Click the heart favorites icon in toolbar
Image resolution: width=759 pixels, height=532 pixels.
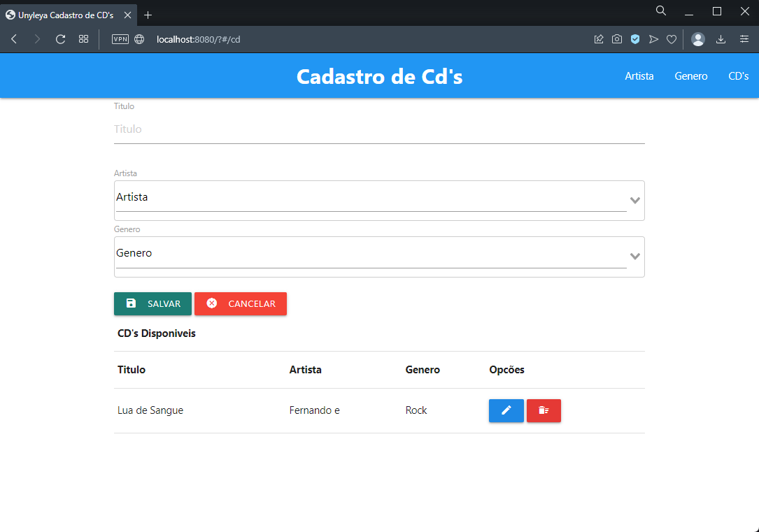672,39
